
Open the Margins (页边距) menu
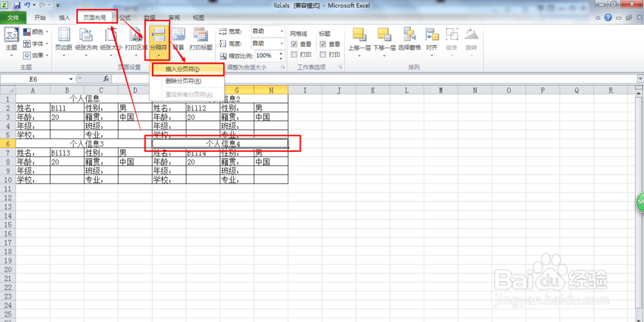tap(64, 43)
